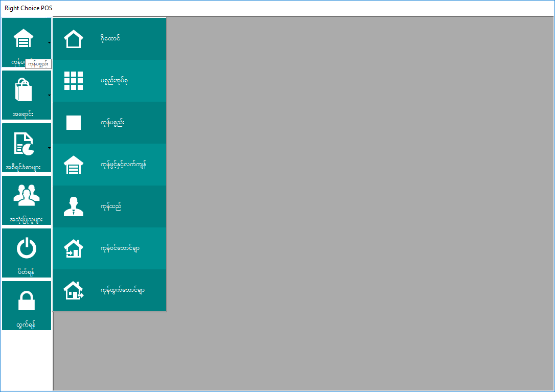Click the outgoing-arrow house icon beside ကုန်ထွက်ဘောင်ချာ
Screen dimensions: 555x392
74,290
